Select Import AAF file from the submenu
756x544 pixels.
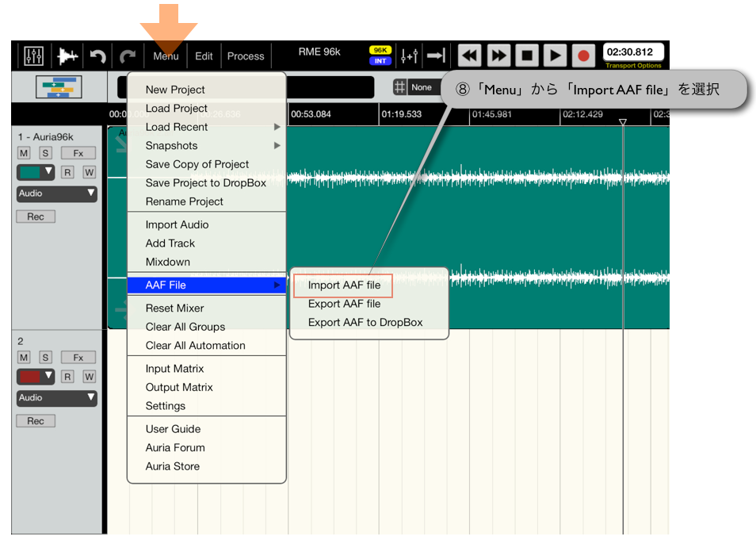click(x=343, y=285)
